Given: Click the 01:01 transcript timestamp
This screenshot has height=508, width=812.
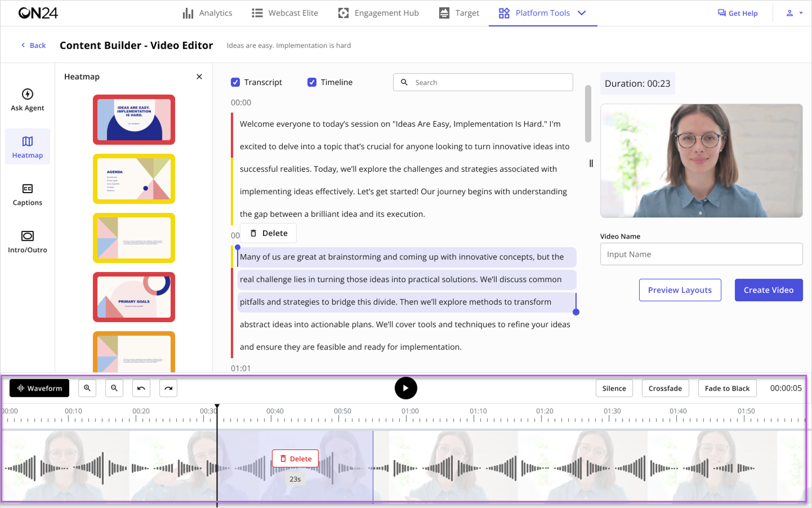Looking at the screenshot, I should [x=240, y=369].
